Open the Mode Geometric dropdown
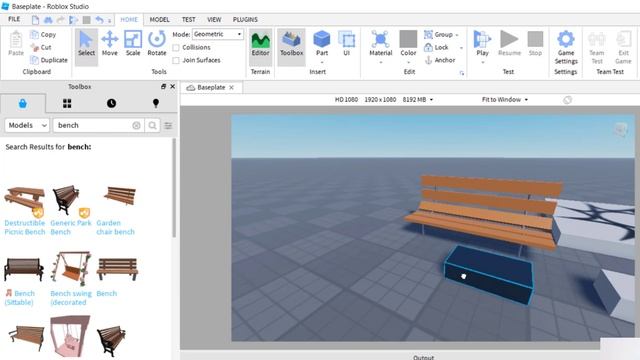The height and width of the screenshot is (360, 640). click(218, 34)
